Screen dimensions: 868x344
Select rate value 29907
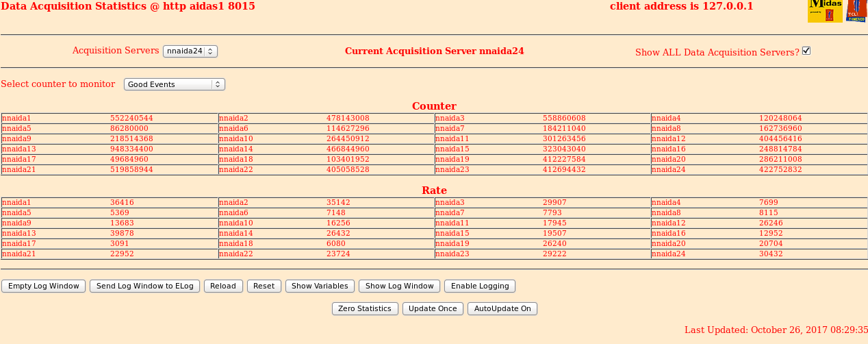click(x=554, y=202)
